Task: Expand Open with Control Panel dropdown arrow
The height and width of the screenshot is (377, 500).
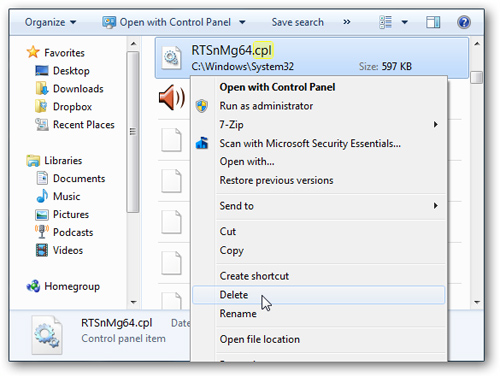Action: (242, 22)
